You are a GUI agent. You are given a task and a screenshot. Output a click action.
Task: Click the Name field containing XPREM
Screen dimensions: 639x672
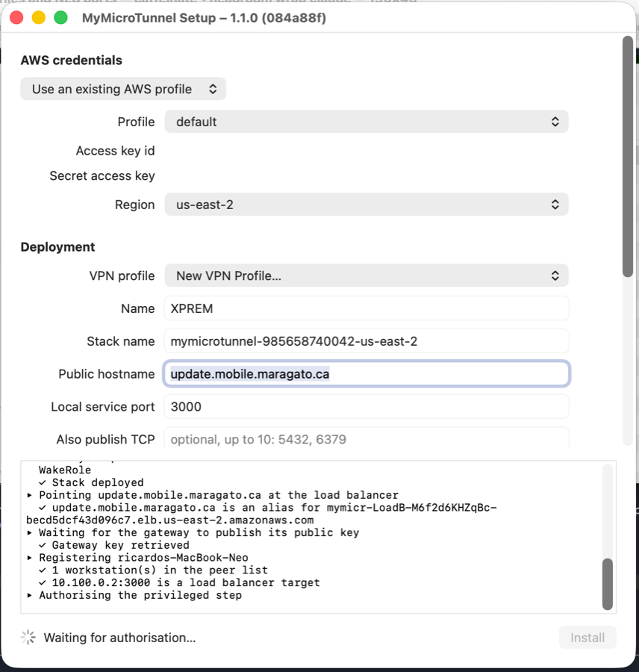[x=367, y=308]
